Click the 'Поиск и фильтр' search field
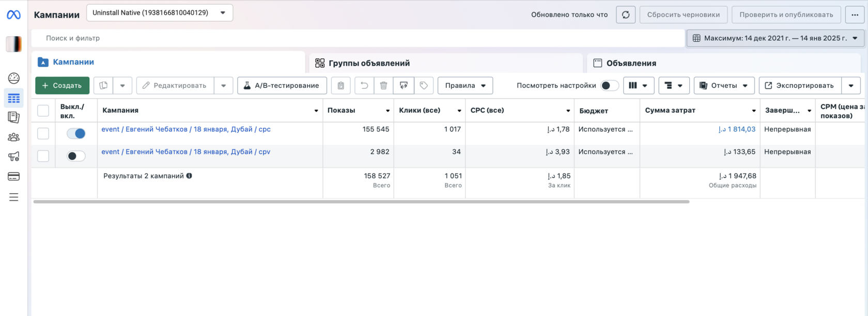This screenshot has height=316, width=868. (x=357, y=38)
